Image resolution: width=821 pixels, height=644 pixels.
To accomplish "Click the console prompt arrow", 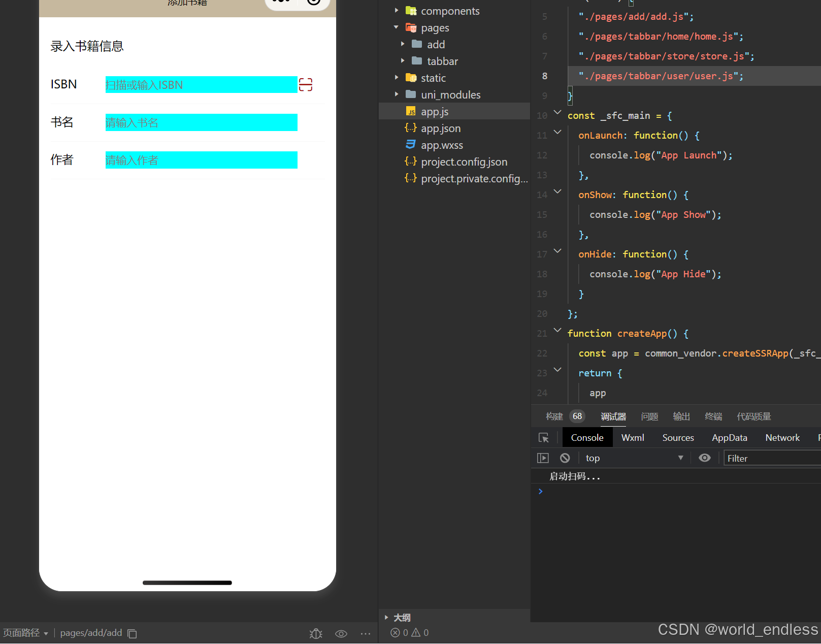I will pyautogui.click(x=541, y=491).
